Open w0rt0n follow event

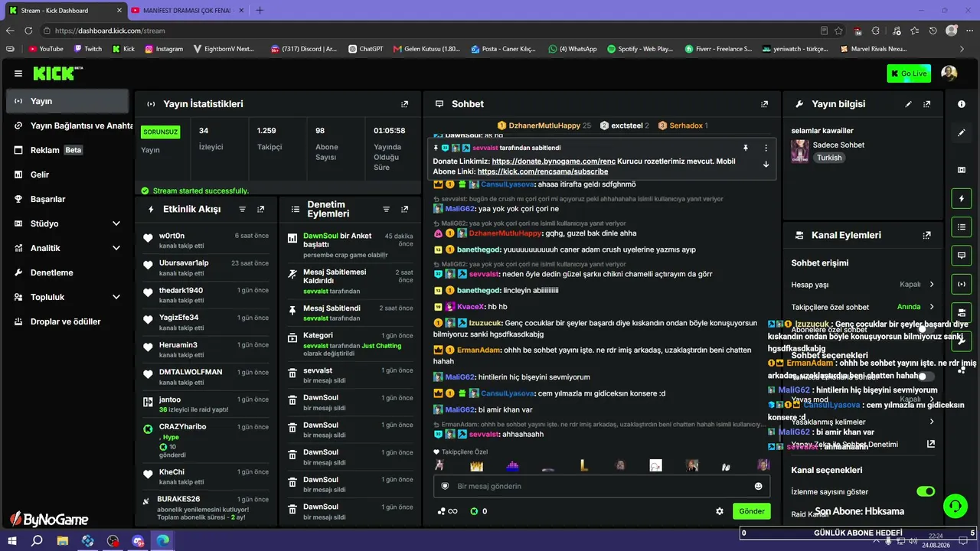[204, 240]
